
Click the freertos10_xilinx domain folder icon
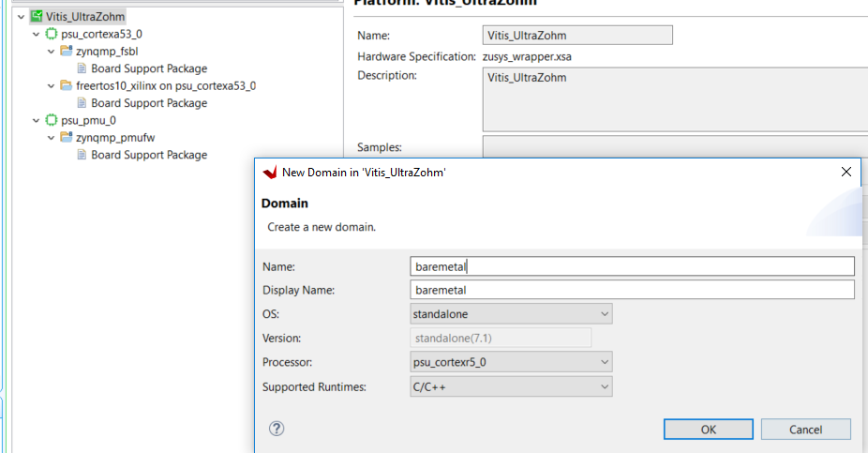[x=66, y=85]
